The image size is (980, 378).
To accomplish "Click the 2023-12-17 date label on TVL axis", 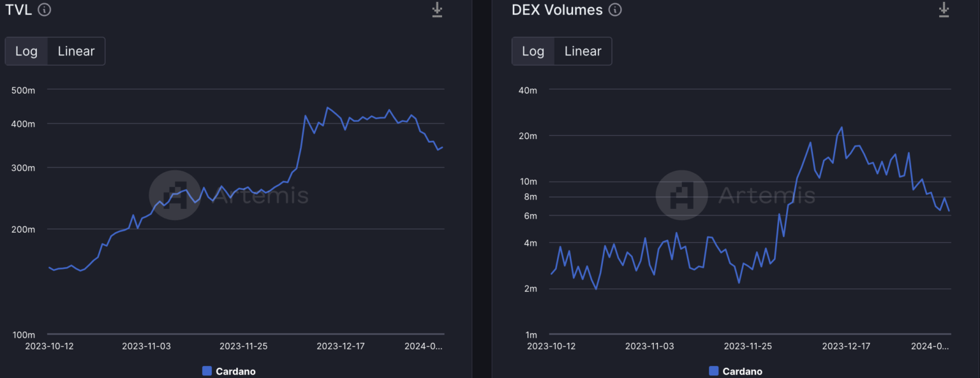I will coord(341,346).
